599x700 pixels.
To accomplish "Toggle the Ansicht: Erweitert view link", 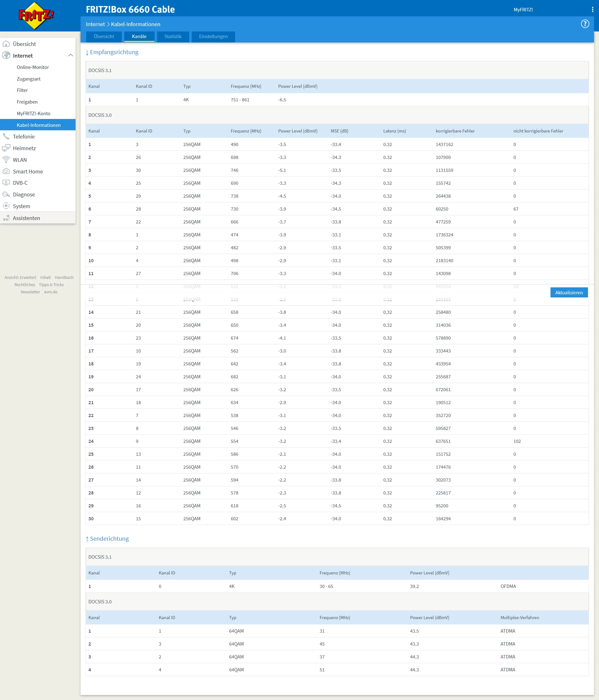I will (20, 277).
